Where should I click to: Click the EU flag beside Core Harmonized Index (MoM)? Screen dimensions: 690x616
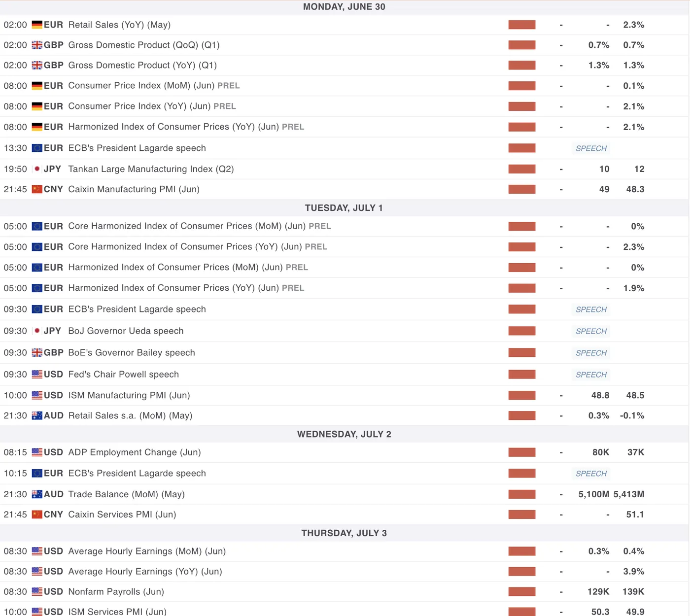click(x=37, y=226)
